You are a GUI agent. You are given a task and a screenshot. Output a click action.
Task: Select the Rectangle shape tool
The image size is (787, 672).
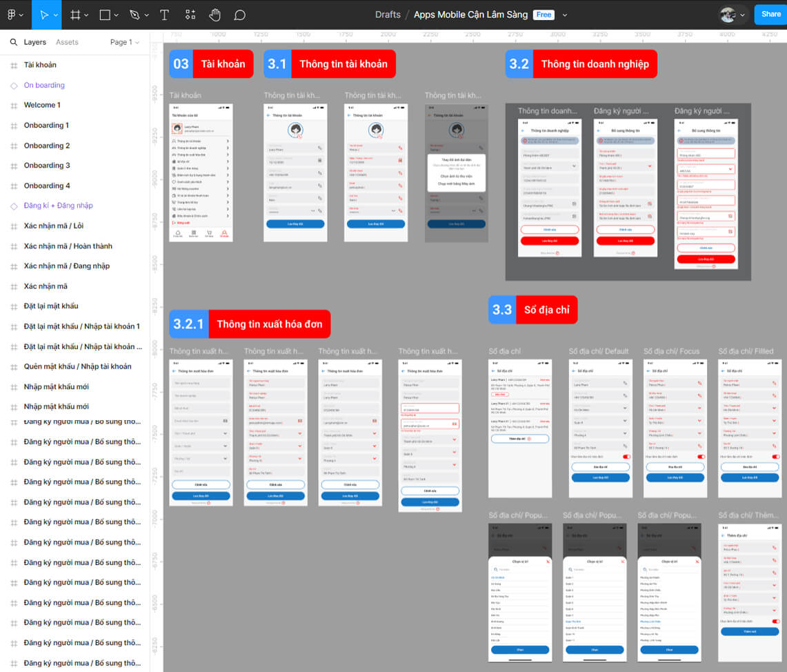click(105, 14)
